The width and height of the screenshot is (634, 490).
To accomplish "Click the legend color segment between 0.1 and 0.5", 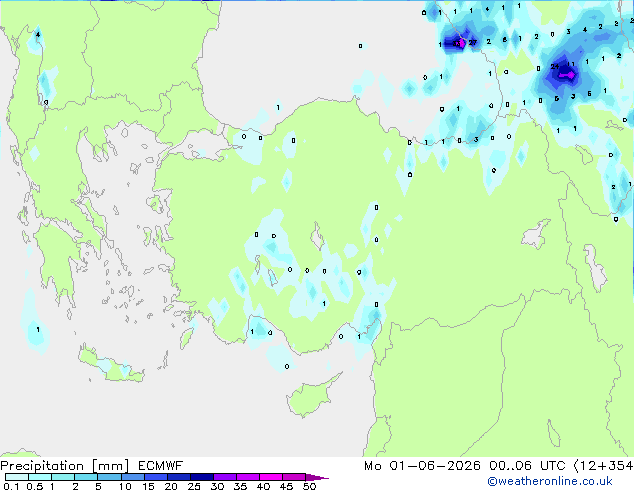I will tap(17, 477).
